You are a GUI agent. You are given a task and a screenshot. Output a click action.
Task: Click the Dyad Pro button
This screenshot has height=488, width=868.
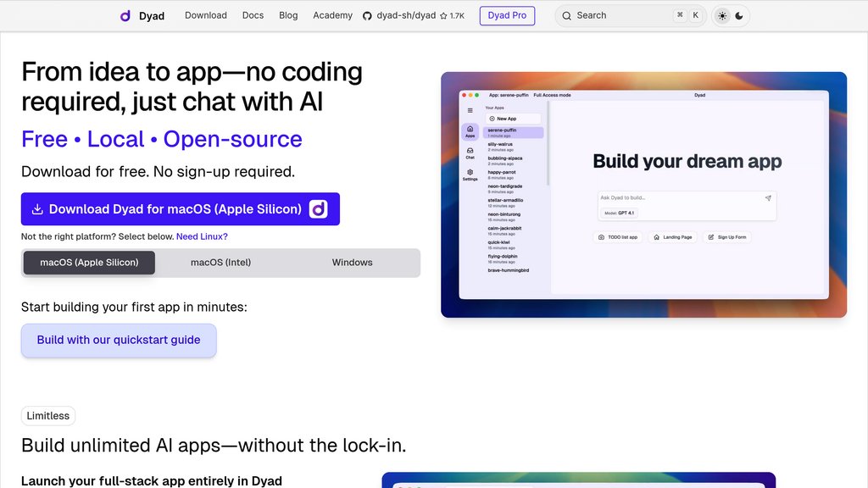point(507,15)
